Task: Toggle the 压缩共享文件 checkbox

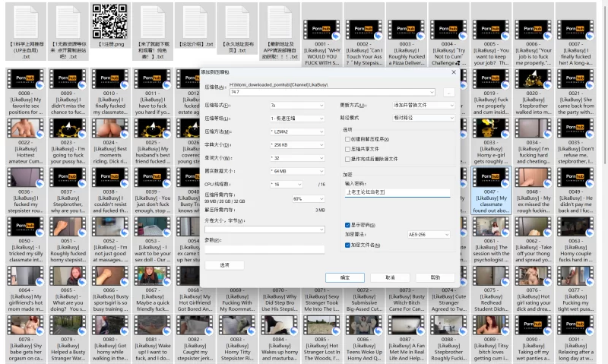Action: (347, 149)
